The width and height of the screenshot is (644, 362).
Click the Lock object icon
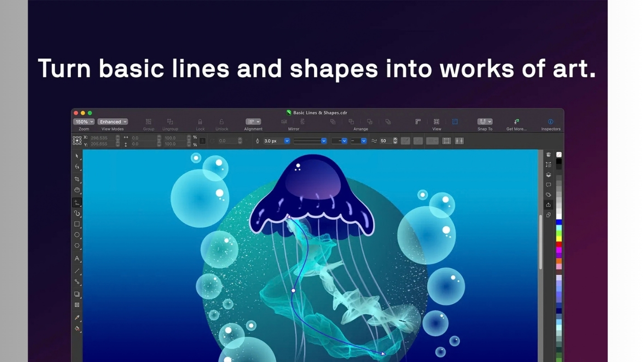[200, 122]
